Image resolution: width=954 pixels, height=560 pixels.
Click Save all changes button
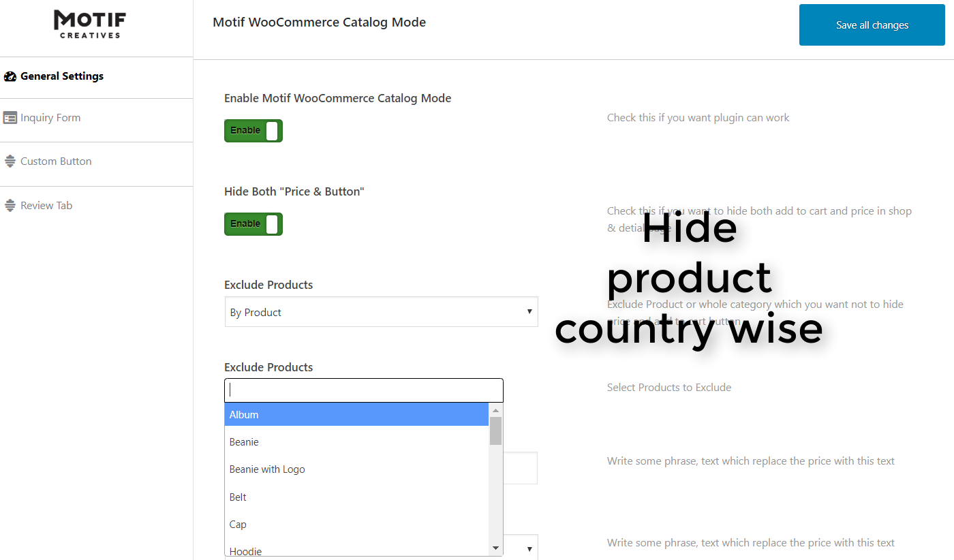click(872, 25)
